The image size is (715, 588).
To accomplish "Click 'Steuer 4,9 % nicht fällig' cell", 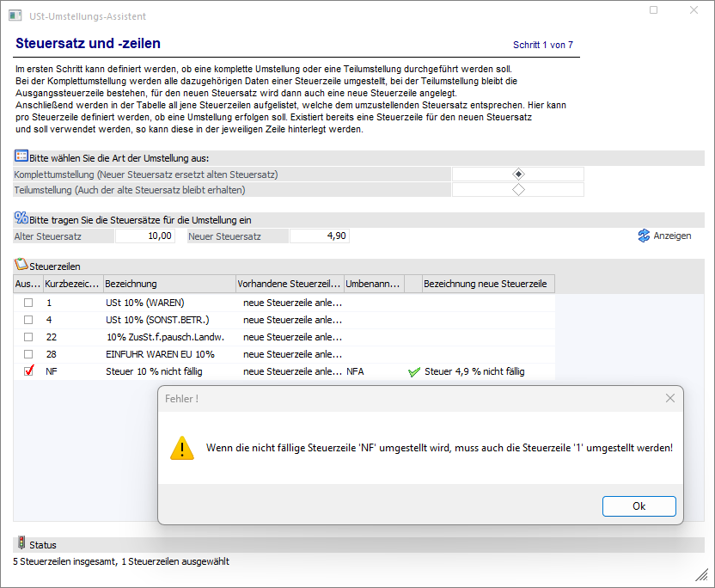I will click(x=474, y=371).
